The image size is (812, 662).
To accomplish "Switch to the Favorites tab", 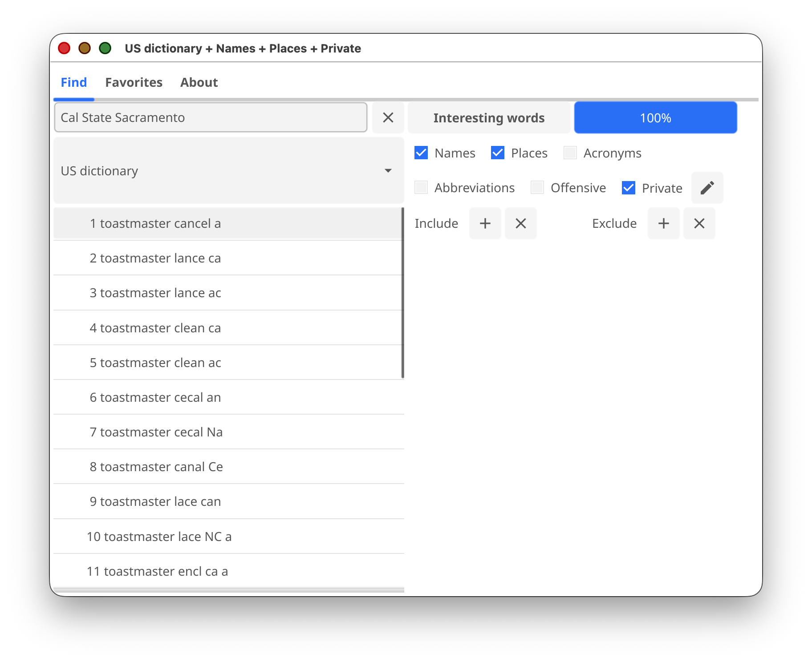I will 134,82.
